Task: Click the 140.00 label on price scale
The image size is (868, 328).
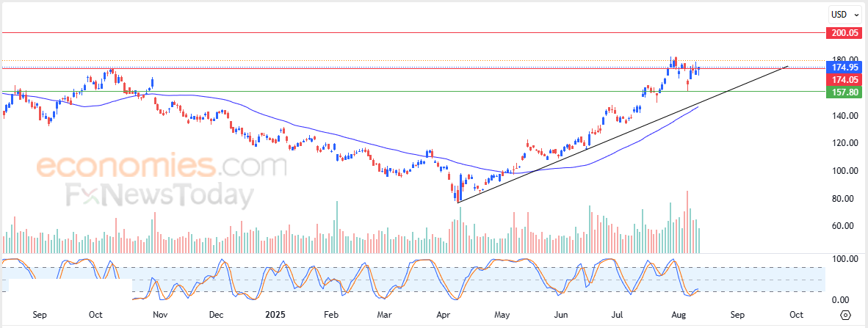Action: 845,116
